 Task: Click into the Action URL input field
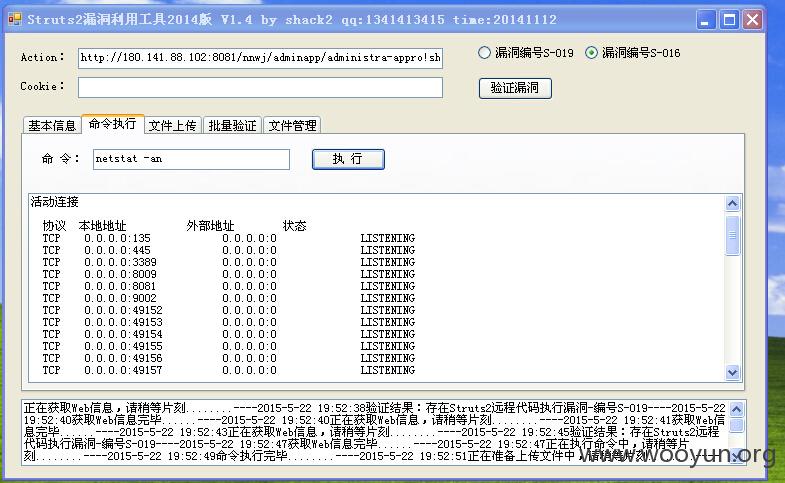tap(260, 58)
